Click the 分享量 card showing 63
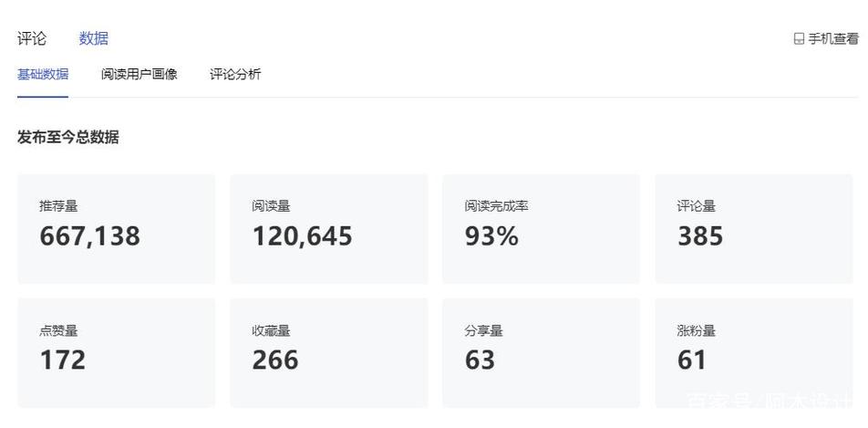This screenshot has width=868, height=428. point(542,353)
